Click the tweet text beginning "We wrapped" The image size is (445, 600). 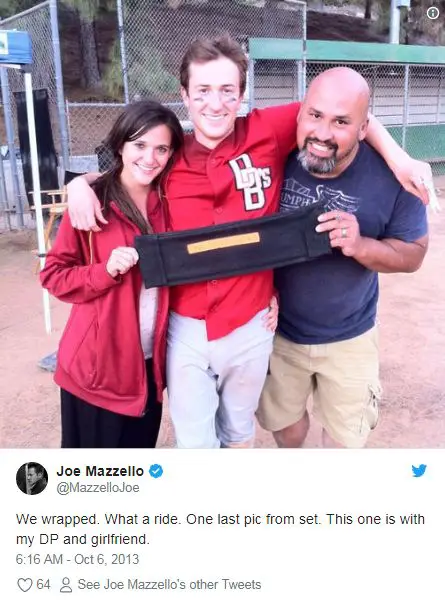[220, 529]
